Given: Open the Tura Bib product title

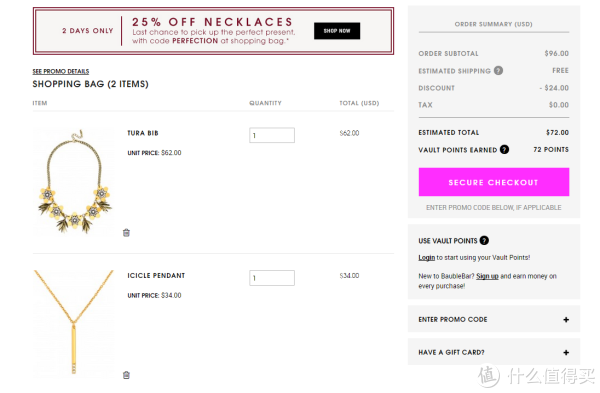Looking at the screenshot, I should [143, 133].
